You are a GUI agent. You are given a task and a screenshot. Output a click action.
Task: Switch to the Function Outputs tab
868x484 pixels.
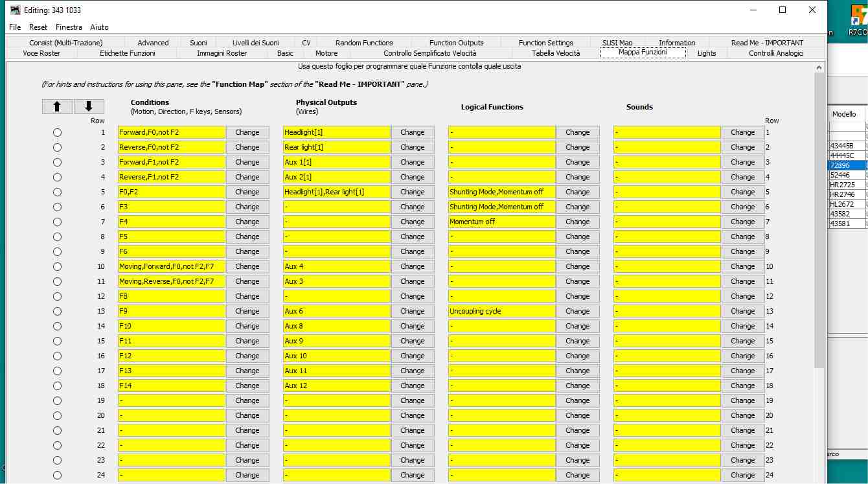coord(456,43)
